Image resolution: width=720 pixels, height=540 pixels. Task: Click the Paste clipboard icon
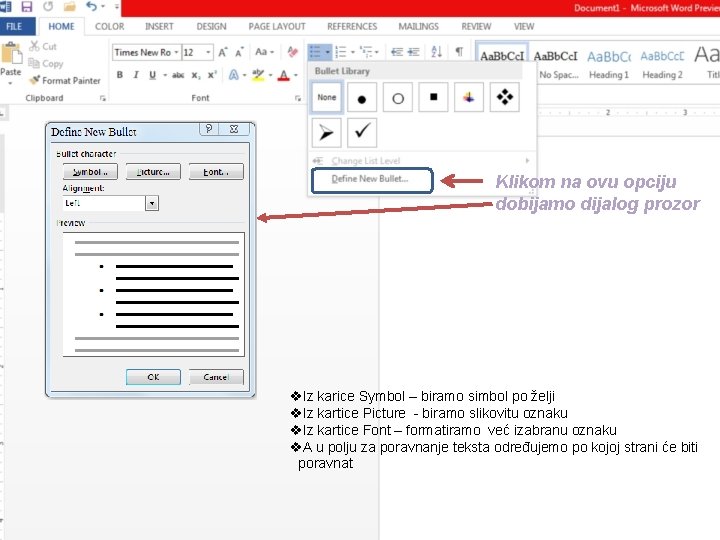(11, 54)
